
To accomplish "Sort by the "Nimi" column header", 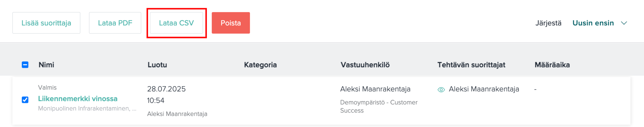I will coord(46,65).
